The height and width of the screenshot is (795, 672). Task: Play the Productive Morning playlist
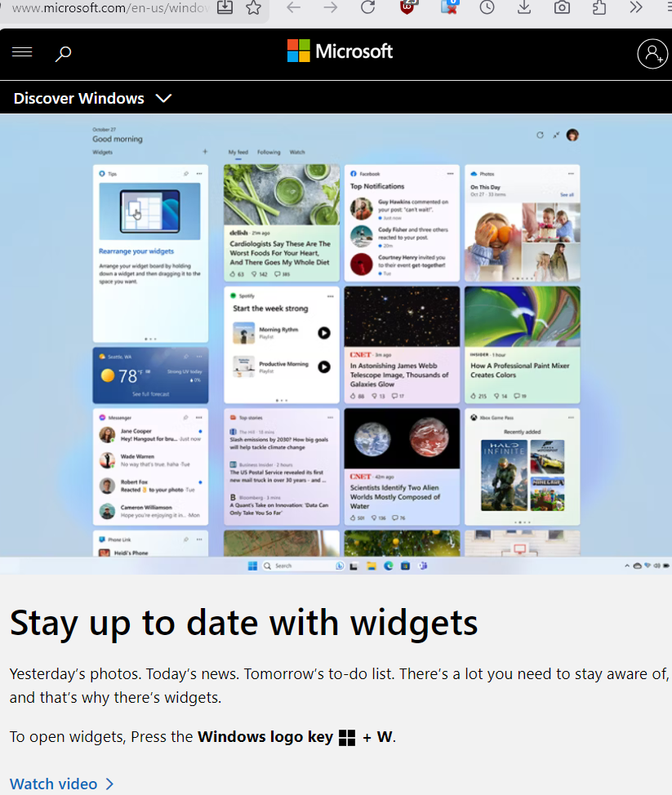coord(324,366)
